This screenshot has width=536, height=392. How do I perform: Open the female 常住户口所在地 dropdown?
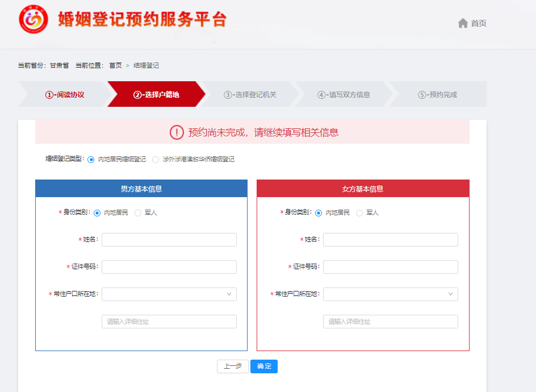click(x=390, y=294)
